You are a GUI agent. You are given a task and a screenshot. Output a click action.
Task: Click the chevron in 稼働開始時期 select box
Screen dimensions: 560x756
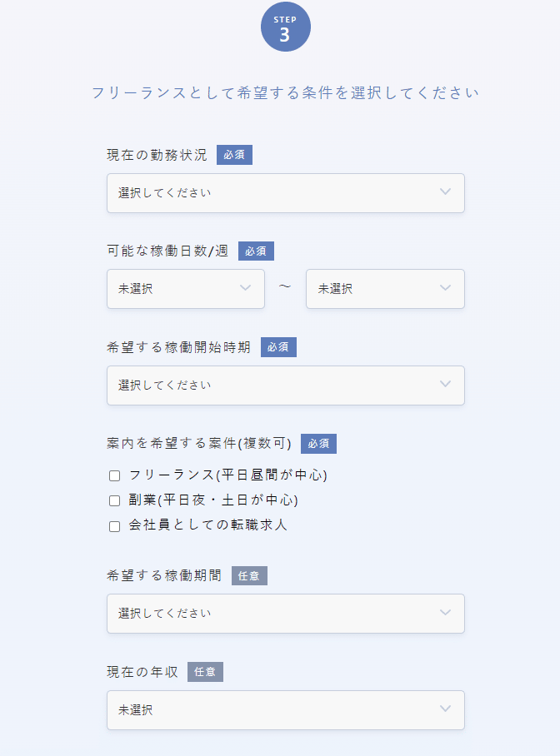(x=445, y=385)
